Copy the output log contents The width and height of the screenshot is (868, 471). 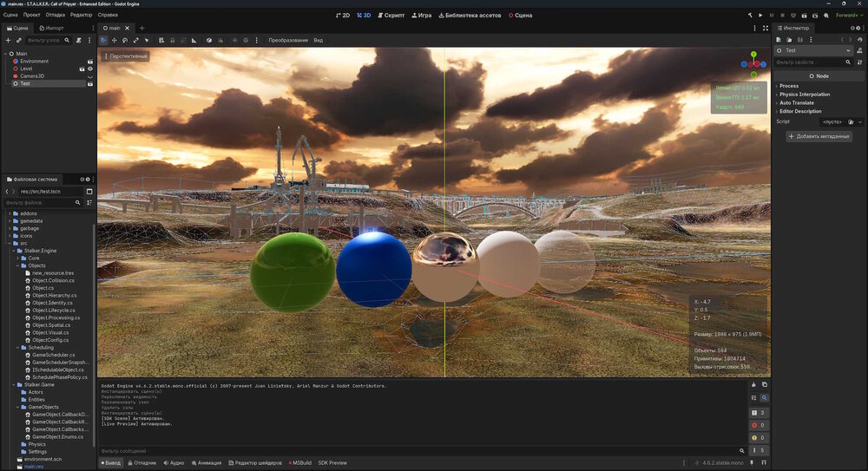point(765,384)
